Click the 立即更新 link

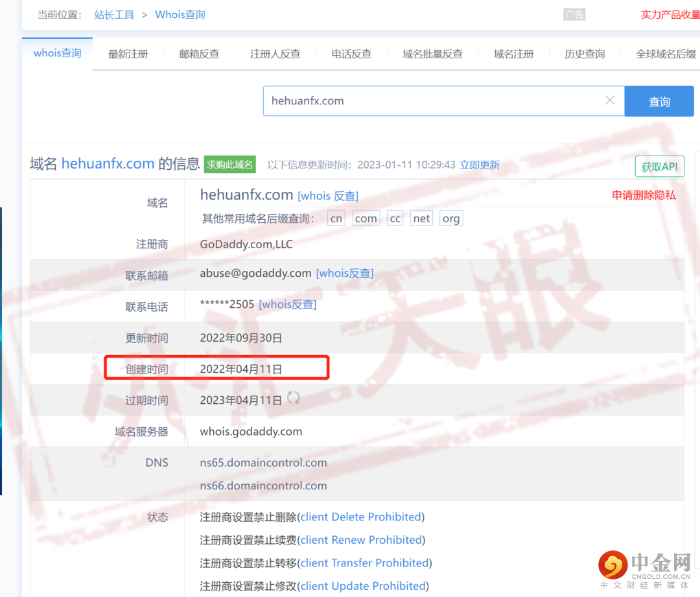point(480,165)
